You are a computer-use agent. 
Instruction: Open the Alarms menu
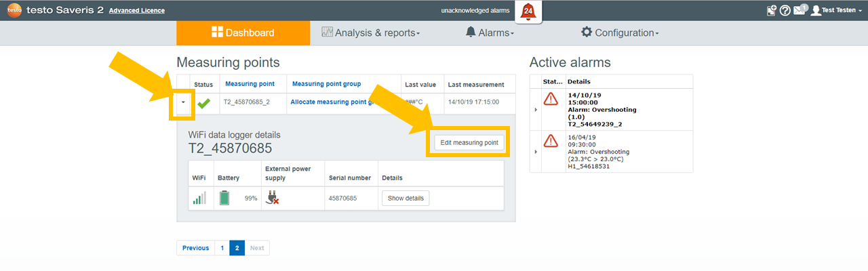point(490,33)
